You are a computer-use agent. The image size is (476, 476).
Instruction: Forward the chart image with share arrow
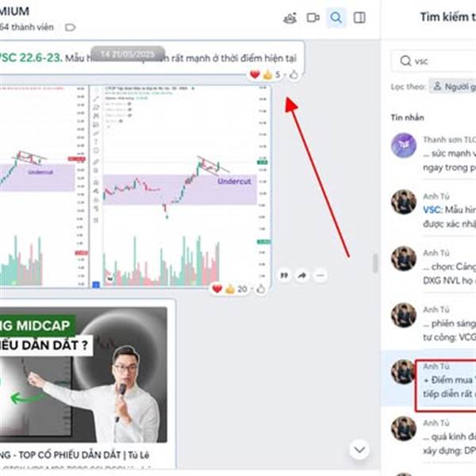click(x=302, y=275)
